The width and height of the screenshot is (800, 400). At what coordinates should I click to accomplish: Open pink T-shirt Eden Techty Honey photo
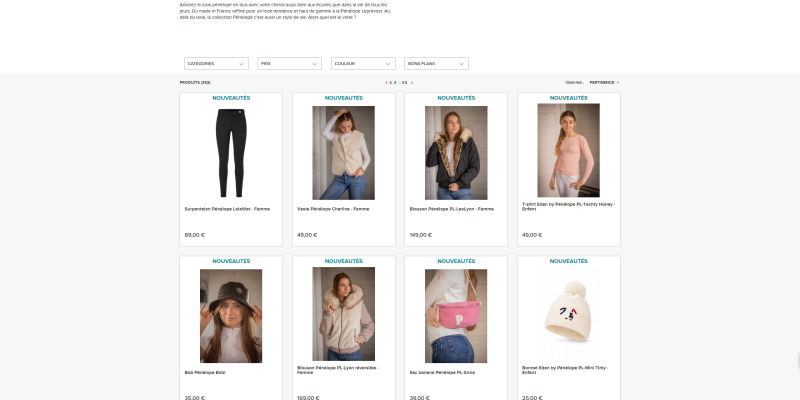tap(568, 151)
